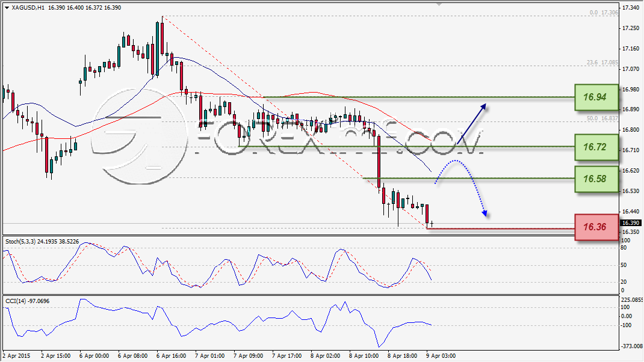The image size is (644, 362).
Task: Click the 16.800 value on price axis
Action: (631, 130)
